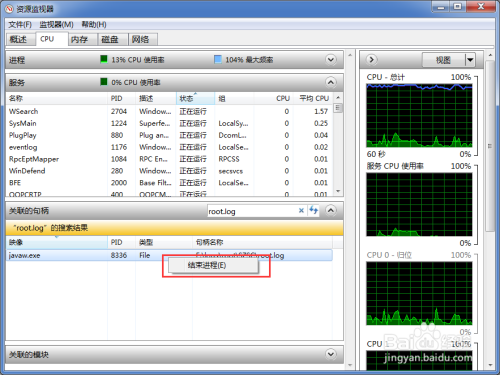This screenshot has height=375, width=500.
Task: Click PID 8336 in handles list
Action: [119, 255]
